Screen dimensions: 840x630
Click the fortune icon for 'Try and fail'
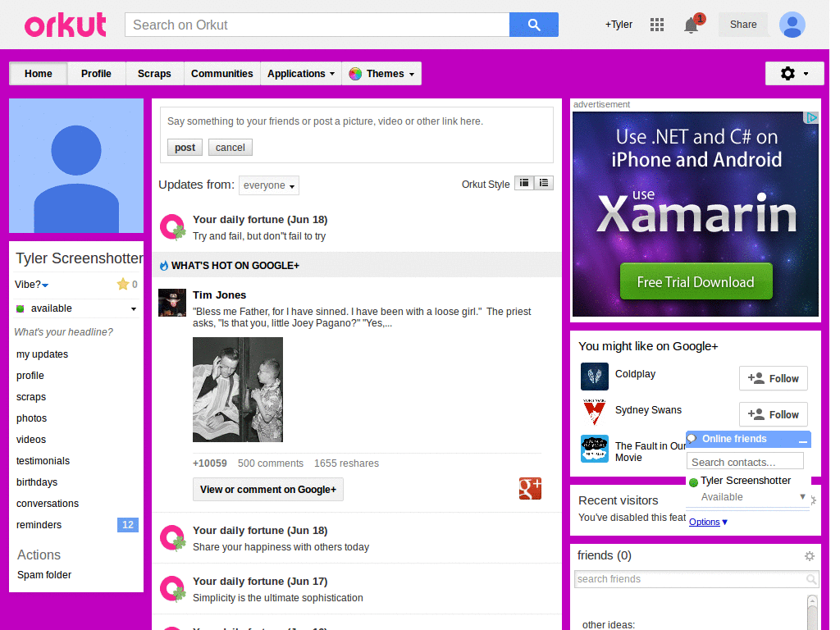pos(172,227)
